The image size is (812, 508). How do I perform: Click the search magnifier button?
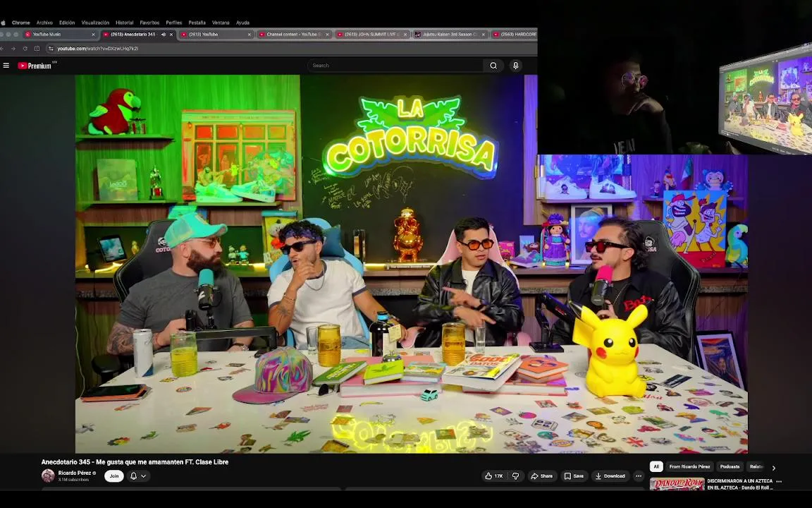493,66
